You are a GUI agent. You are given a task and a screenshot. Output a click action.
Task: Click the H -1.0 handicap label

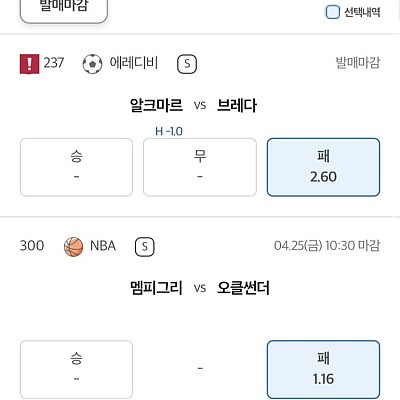169,131
